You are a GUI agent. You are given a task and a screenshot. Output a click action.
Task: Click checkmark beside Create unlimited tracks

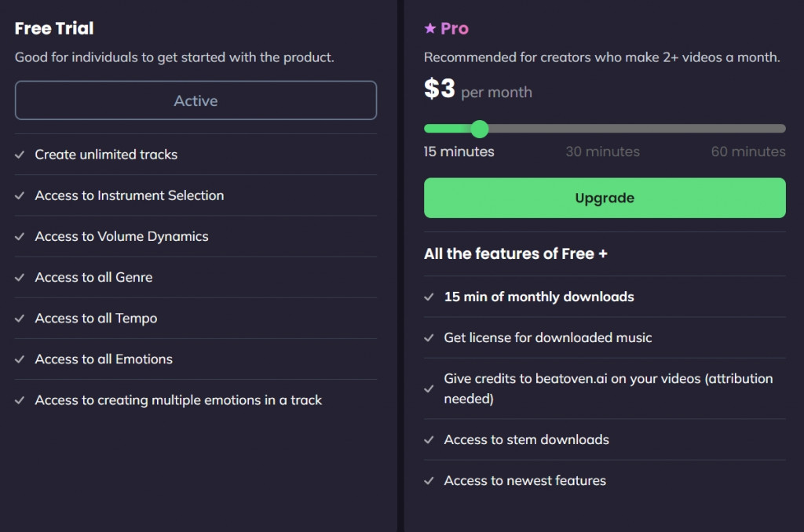point(20,155)
